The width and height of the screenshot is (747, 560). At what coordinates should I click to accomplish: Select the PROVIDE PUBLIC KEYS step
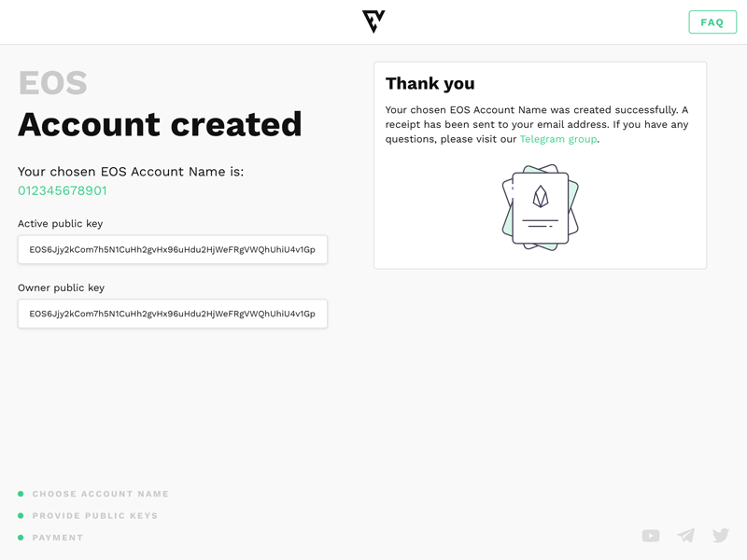pyautogui.click(x=97, y=515)
